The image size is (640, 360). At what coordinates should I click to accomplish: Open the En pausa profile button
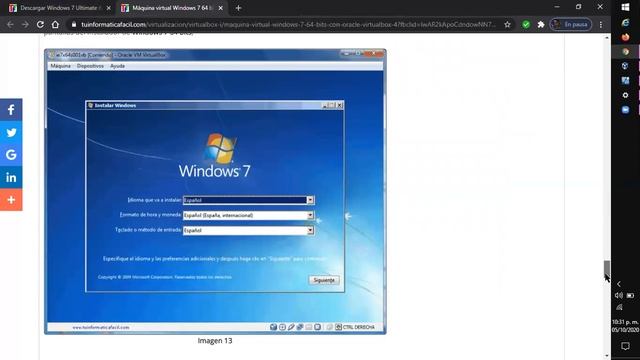571,24
